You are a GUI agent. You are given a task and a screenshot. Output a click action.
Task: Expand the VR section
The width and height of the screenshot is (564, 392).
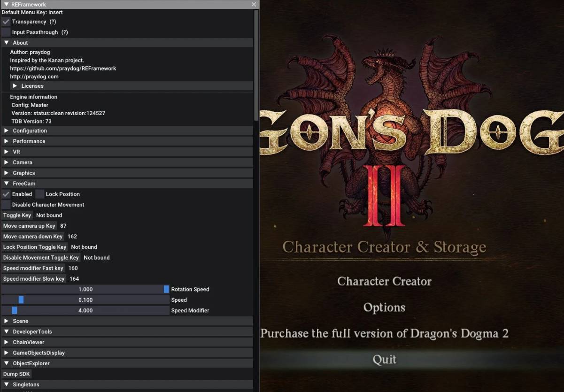click(x=127, y=152)
